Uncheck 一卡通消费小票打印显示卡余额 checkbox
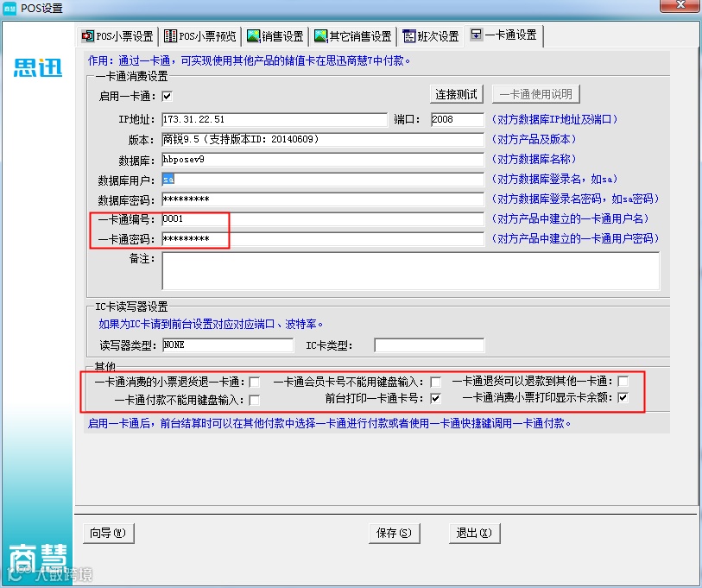The image size is (702, 588). pos(623,397)
